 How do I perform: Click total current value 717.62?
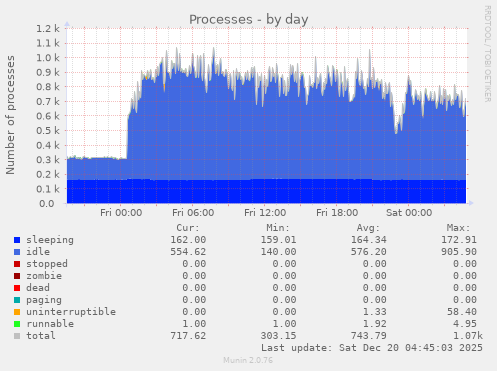pyautogui.click(x=188, y=336)
